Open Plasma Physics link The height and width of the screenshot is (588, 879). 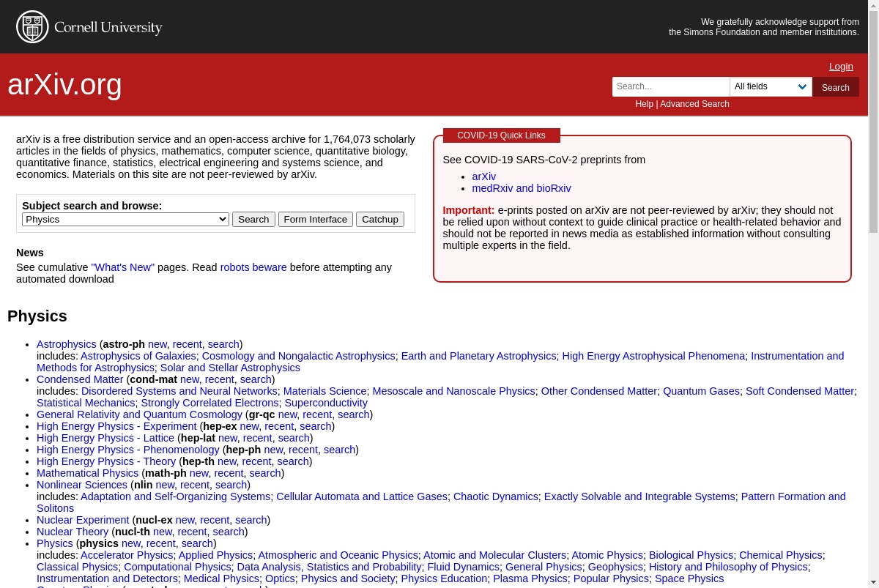tap(530, 578)
